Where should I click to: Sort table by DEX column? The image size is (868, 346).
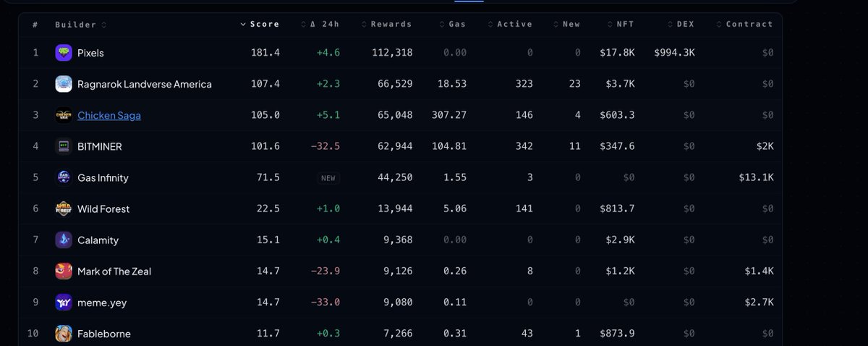point(681,25)
